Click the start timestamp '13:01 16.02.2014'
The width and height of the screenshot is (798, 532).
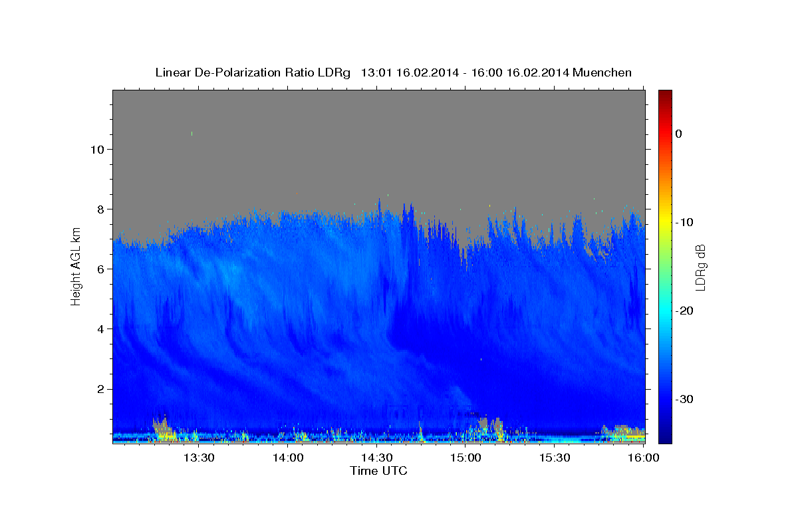point(409,72)
